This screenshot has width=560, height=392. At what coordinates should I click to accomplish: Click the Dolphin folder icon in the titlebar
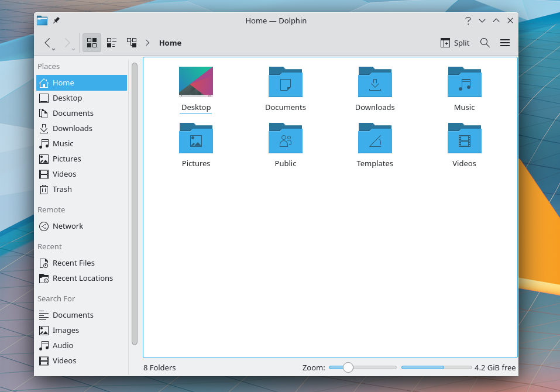click(42, 20)
